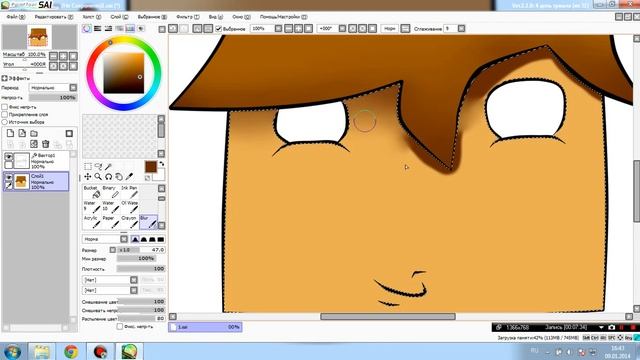Select the Paper brush
Screen dimensions: 640x360
(x=111, y=222)
